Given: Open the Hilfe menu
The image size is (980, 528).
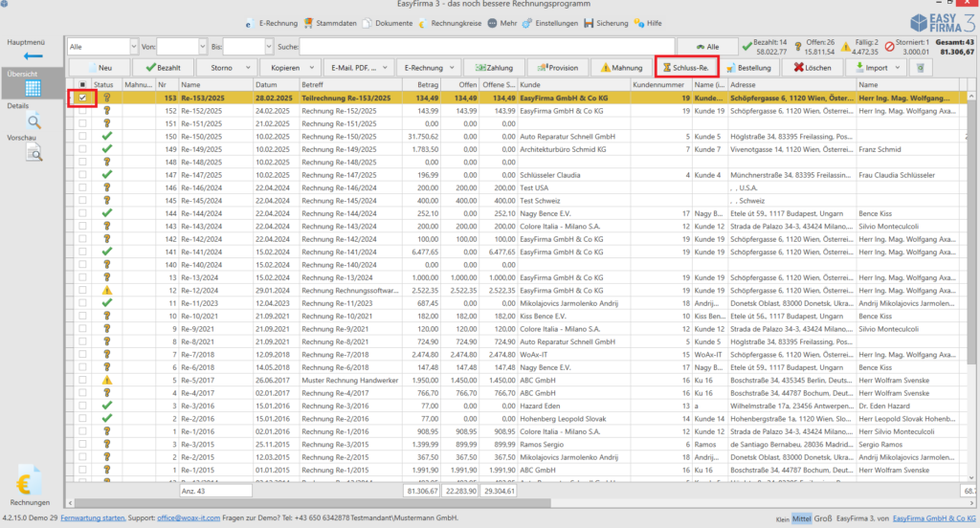Looking at the screenshot, I should point(648,23).
